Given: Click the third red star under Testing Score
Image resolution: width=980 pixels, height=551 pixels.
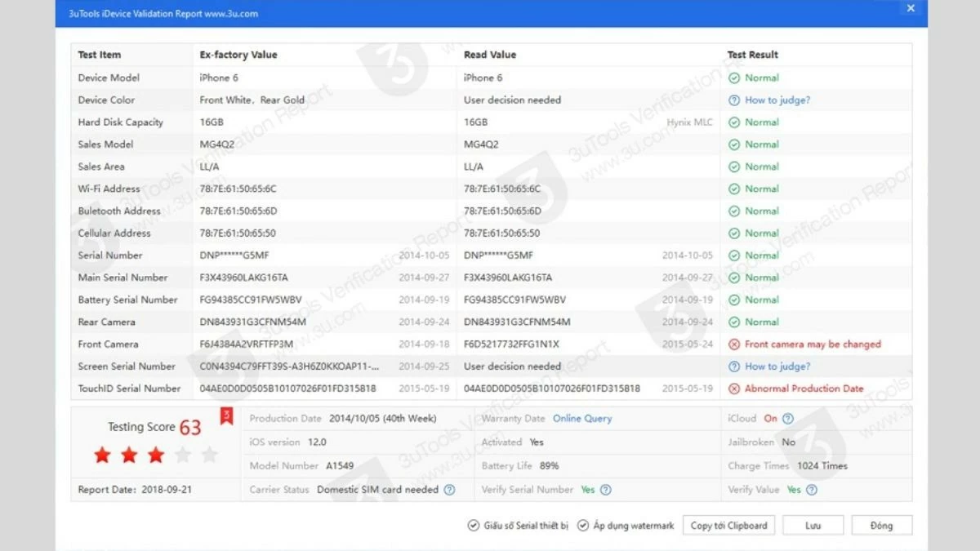Looking at the screenshot, I should click(x=155, y=455).
